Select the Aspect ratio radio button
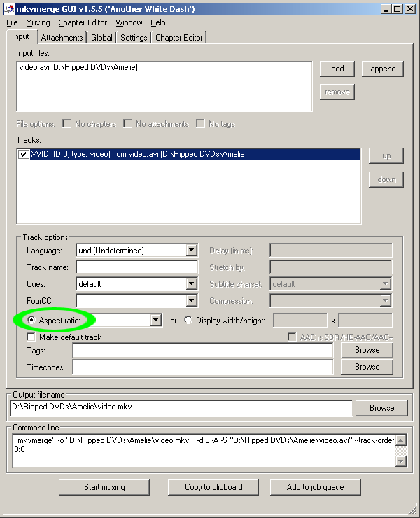Screen dimensions: 420x518 pyautogui.click(x=31, y=320)
